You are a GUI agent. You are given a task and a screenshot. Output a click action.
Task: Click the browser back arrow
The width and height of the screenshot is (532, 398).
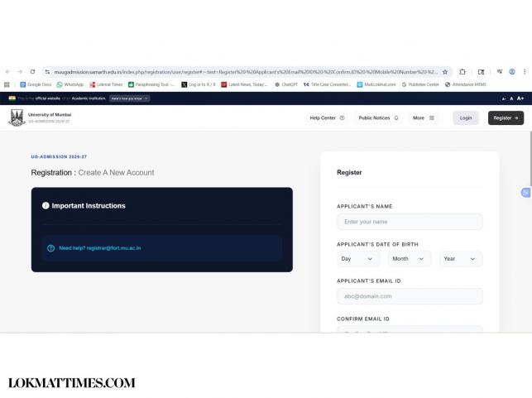point(8,72)
